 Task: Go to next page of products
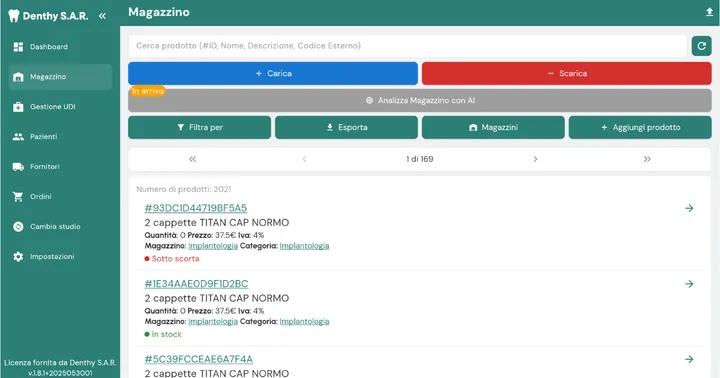535,159
